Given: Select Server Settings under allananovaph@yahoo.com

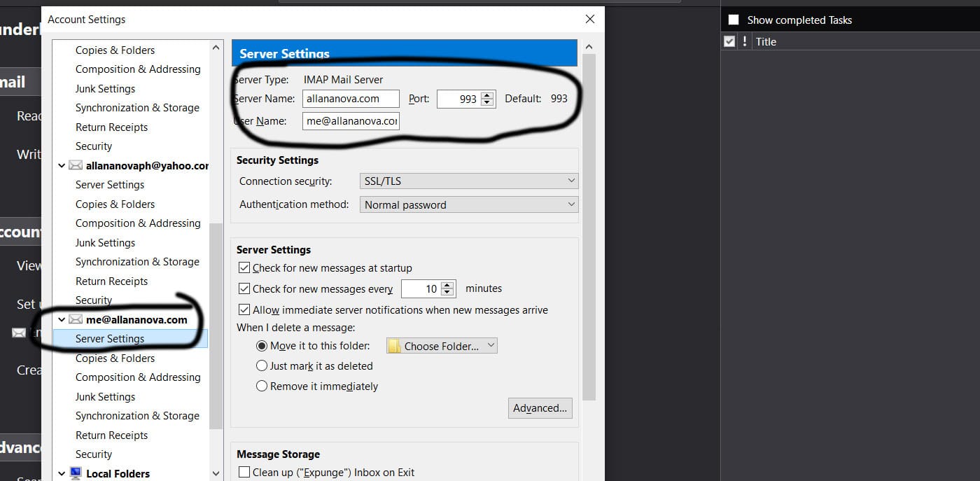Looking at the screenshot, I should (x=110, y=185).
